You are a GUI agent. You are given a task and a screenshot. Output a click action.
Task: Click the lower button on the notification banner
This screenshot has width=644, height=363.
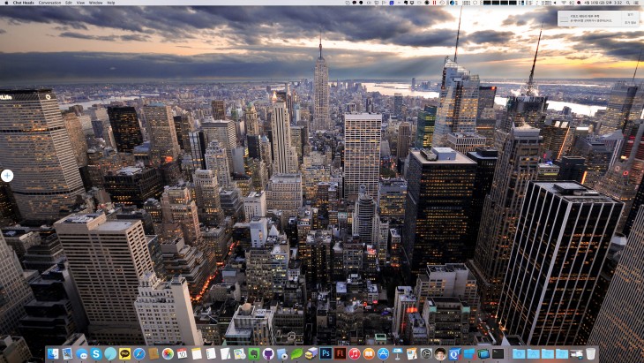pos(631,23)
